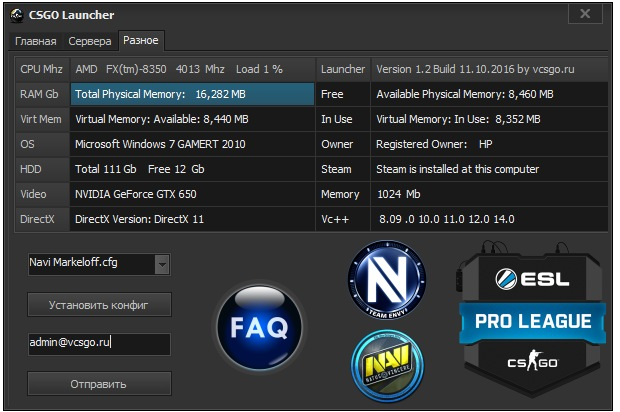Click the RAM Gb label
The height and width of the screenshot is (412, 620).
43,94
